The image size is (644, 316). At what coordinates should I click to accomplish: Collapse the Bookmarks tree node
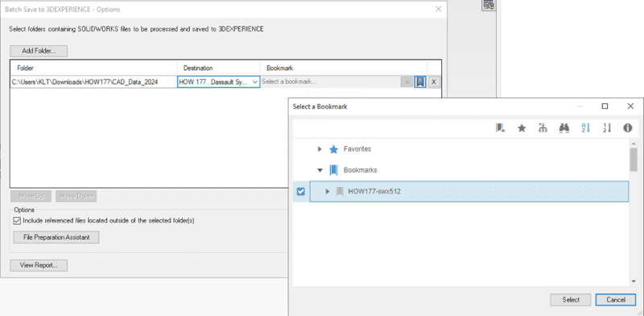point(320,170)
